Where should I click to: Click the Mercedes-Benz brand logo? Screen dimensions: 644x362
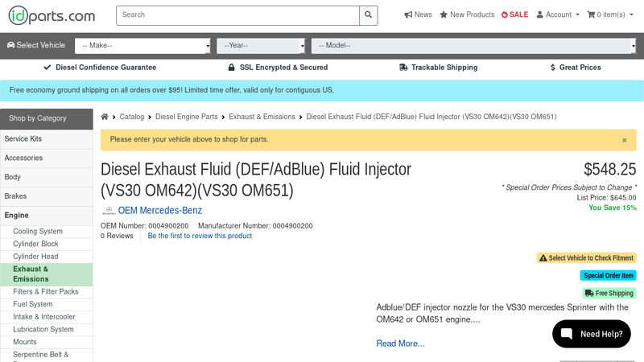(x=109, y=211)
